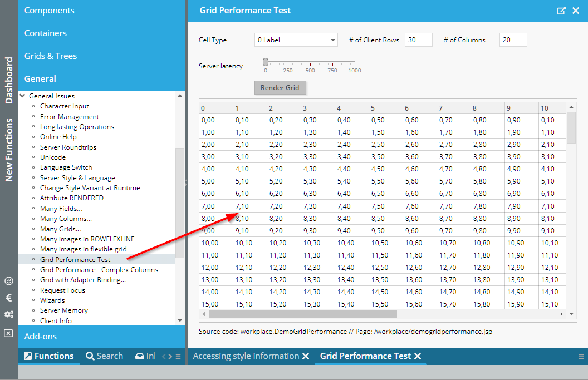Click the Server latency slider handle

pos(266,62)
